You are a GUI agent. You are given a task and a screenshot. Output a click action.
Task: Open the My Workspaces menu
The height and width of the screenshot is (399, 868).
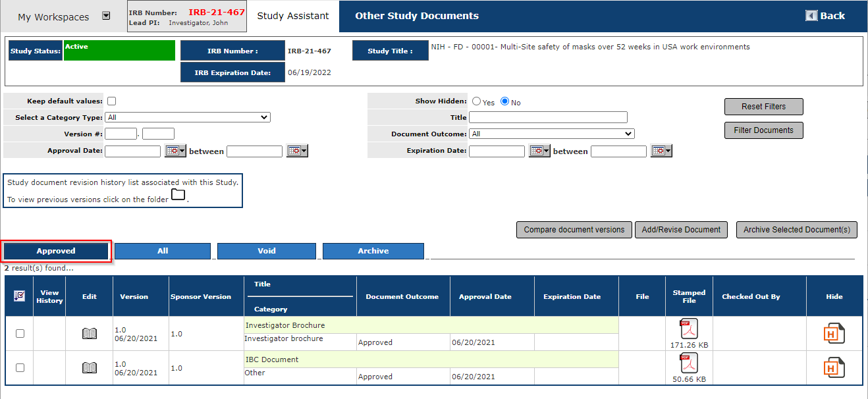pos(53,17)
